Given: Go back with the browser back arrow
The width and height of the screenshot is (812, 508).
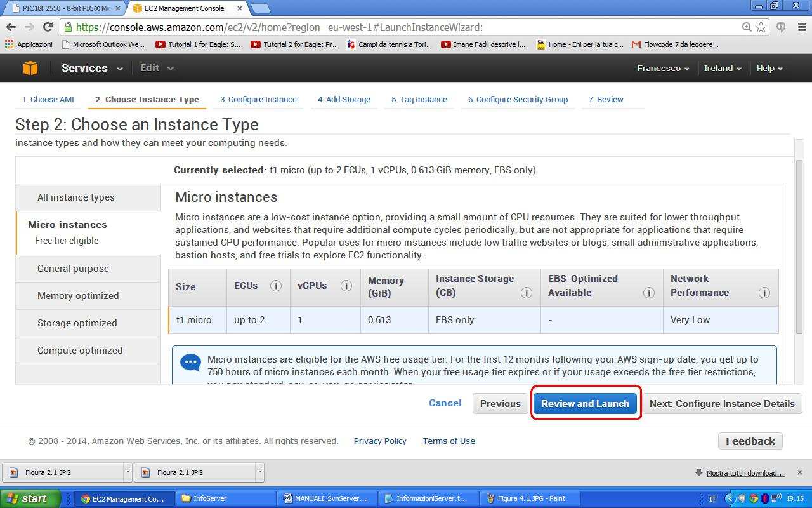Looking at the screenshot, I should click(11, 27).
